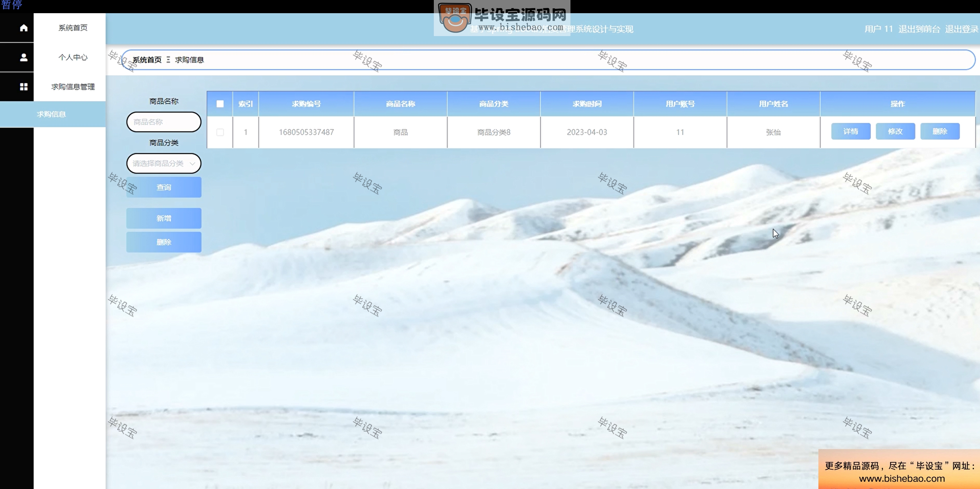Viewport: 980px width, 489px height.
Task: Click the home icon in sidebar
Action: [x=24, y=28]
